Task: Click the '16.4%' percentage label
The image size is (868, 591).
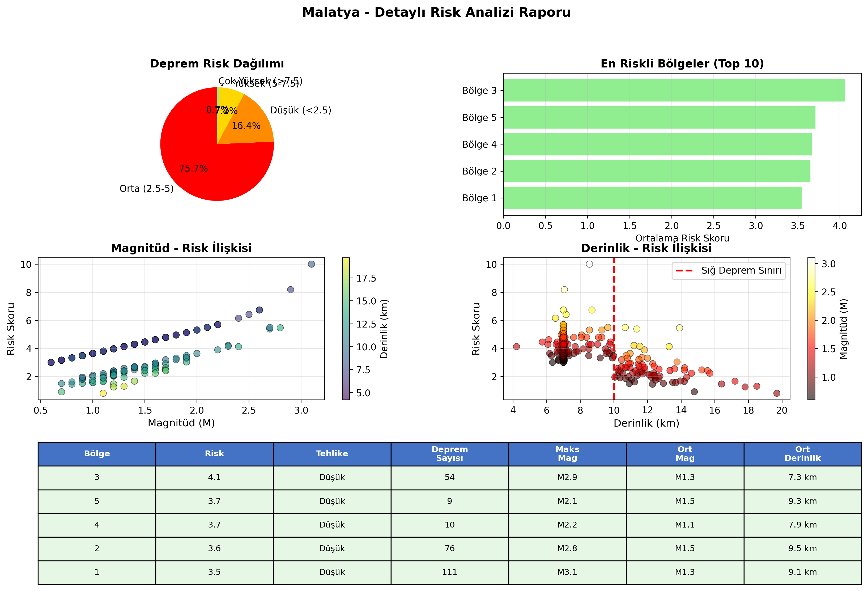Action: (246, 126)
